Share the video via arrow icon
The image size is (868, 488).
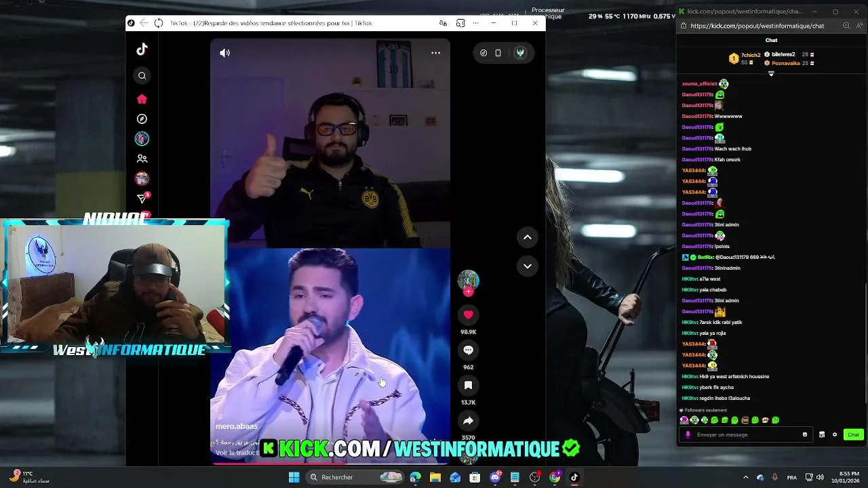(468, 420)
